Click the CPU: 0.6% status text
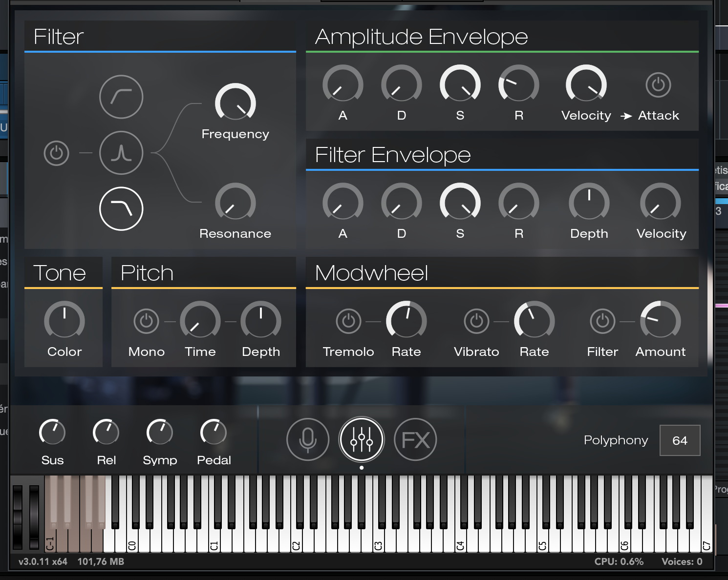 pos(619,561)
